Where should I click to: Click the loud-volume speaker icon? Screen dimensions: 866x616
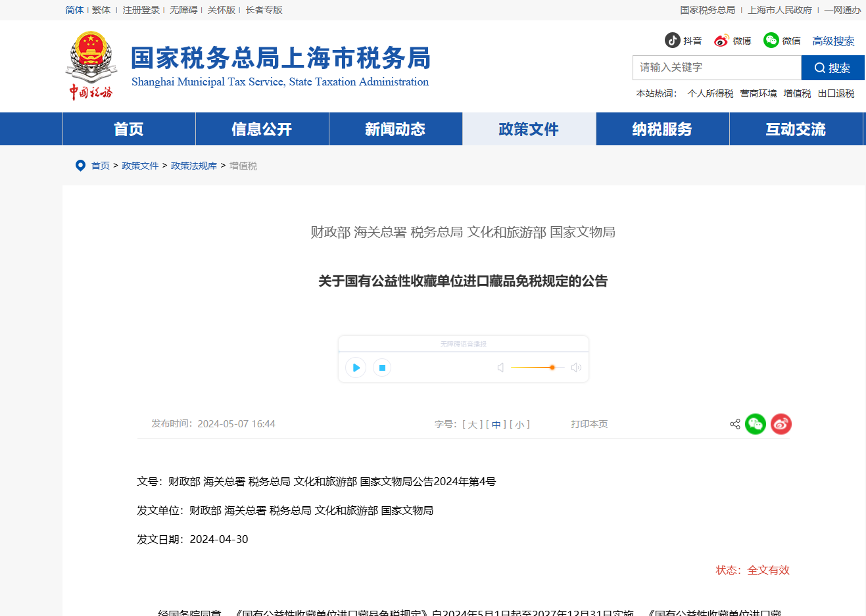tap(576, 367)
